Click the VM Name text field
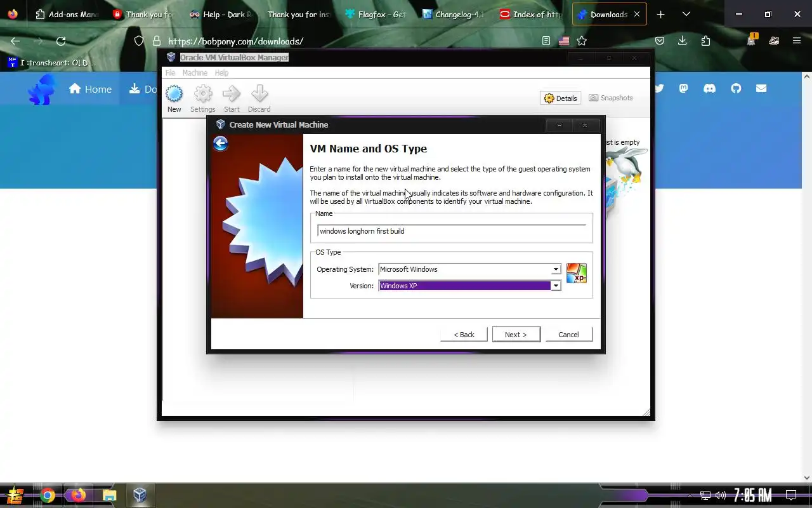The height and width of the screenshot is (508, 812). [x=452, y=231]
